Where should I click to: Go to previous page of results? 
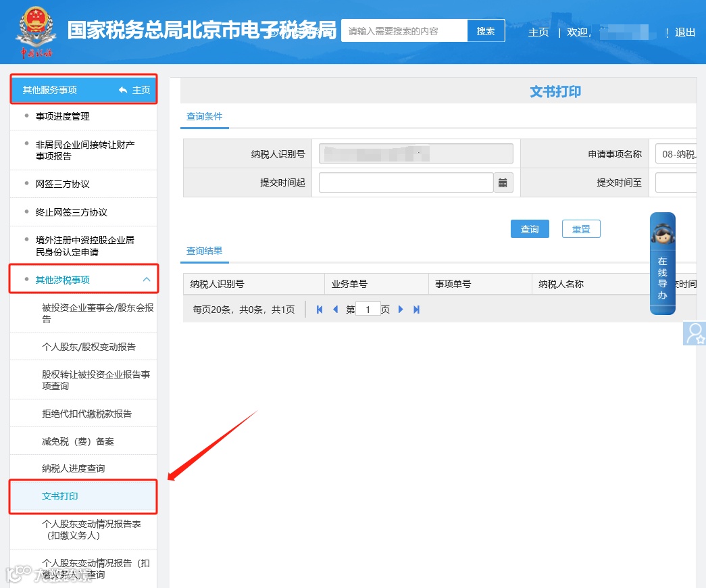pyautogui.click(x=335, y=310)
